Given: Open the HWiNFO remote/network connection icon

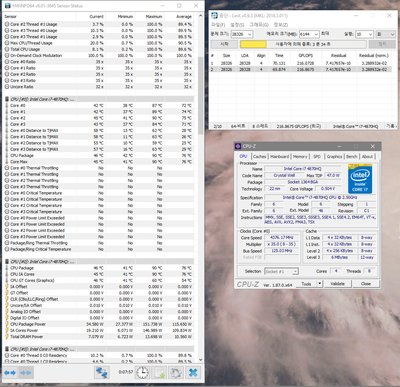Looking at the screenshot, I should [x=102, y=372].
